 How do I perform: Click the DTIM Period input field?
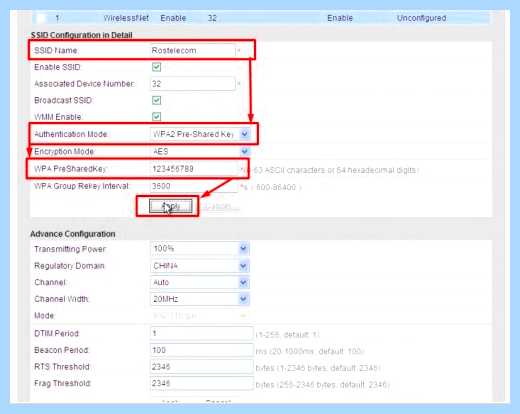202,333
